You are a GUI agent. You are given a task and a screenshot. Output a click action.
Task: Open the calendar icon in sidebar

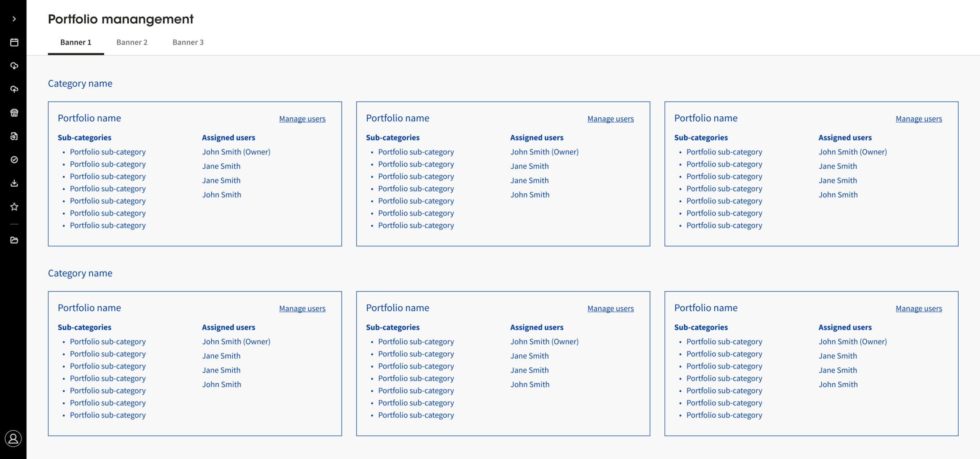pos(14,42)
